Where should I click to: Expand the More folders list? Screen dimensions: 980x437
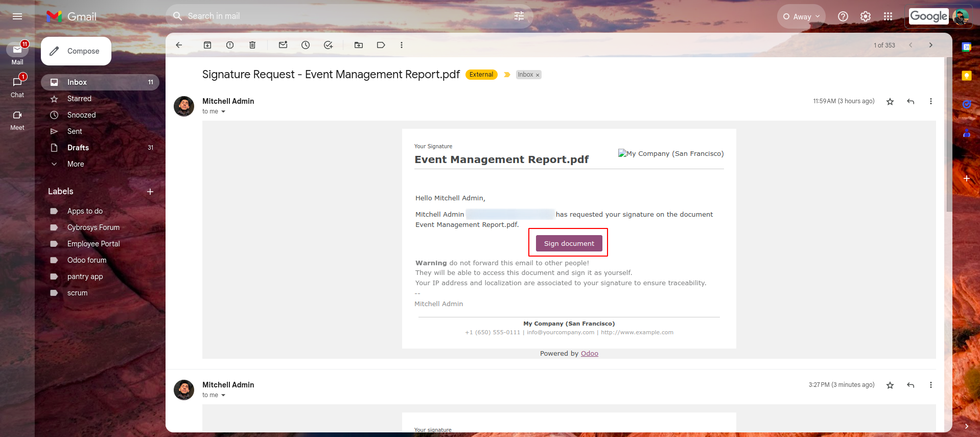point(75,164)
